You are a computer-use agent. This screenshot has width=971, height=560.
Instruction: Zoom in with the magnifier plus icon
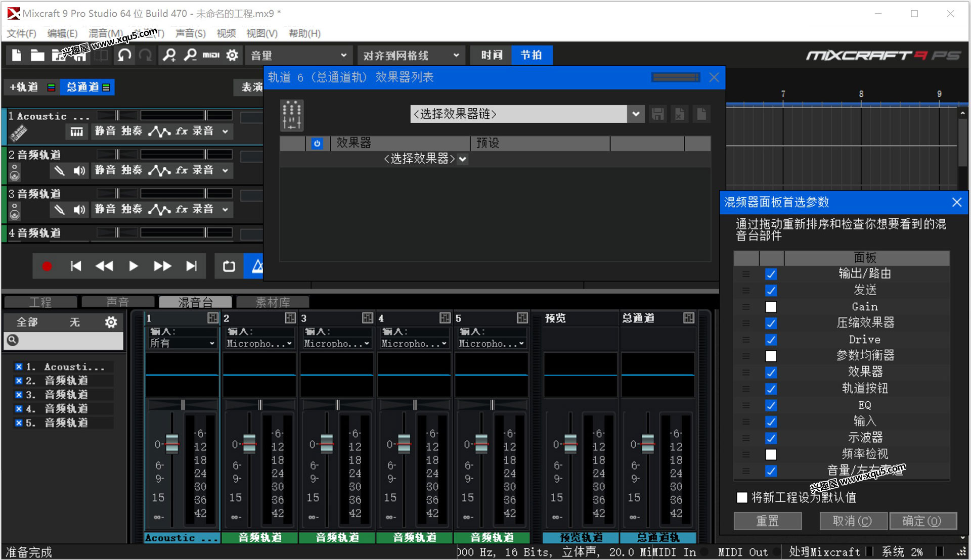pyautogui.click(x=169, y=55)
